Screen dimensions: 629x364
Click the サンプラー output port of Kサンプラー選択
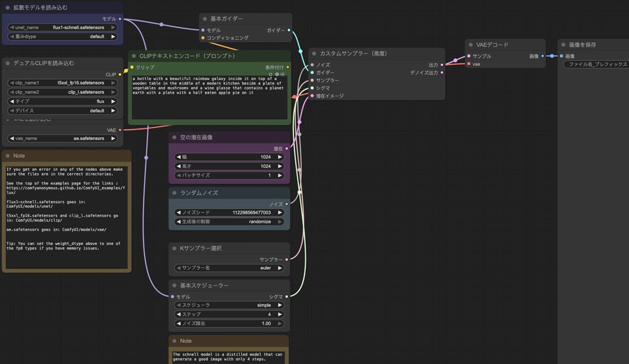(x=287, y=260)
